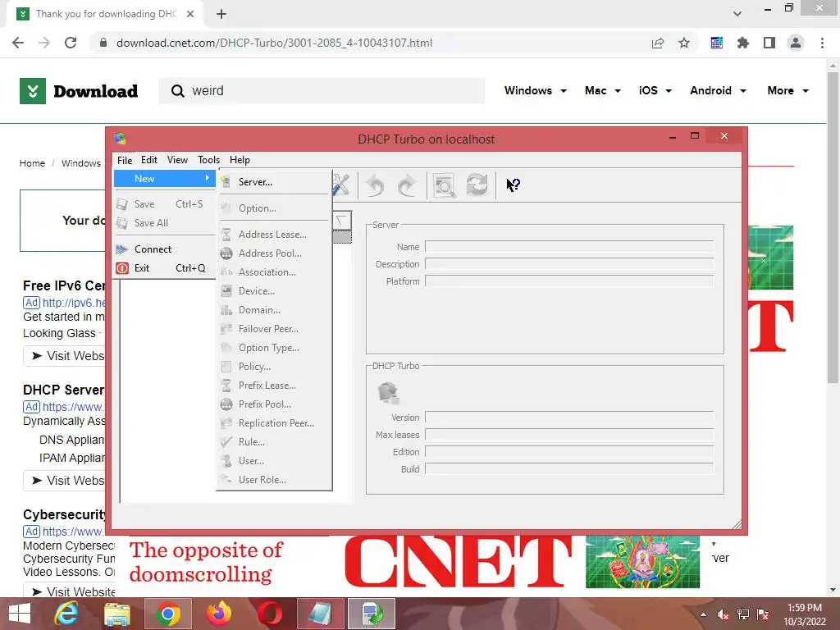The image size is (840, 630).
Task: Expand the Mac dropdown on CNET
Action: click(x=603, y=90)
